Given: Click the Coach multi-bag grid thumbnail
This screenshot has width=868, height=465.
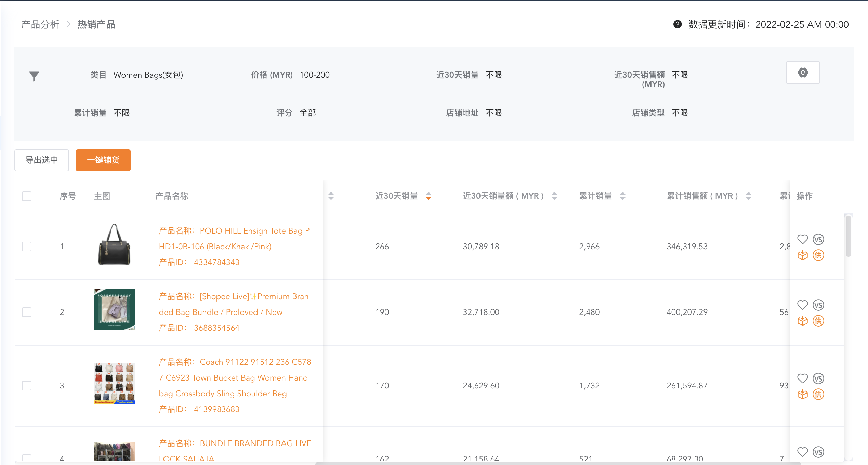Looking at the screenshot, I should coord(114,383).
